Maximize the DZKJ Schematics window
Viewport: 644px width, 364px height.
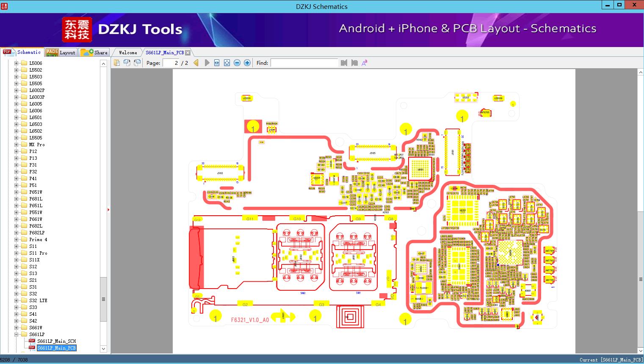click(619, 5)
